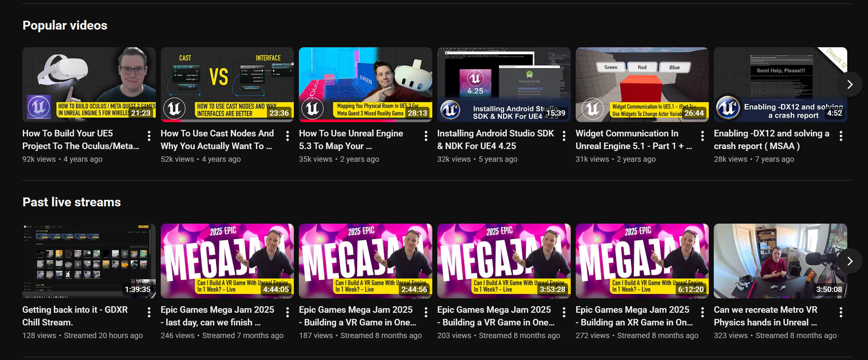Open the Cast VS Interface thumbnail
Image resolution: width=868 pixels, height=360 pixels.
pyautogui.click(x=227, y=85)
